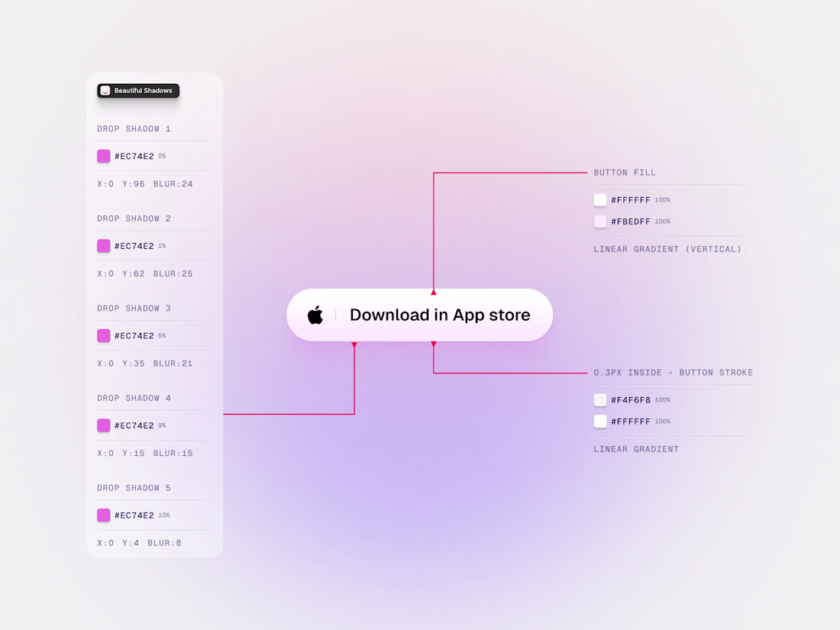Click the Drop Shadow 1 heading
This screenshot has width=840, height=630.
[x=134, y=128]
